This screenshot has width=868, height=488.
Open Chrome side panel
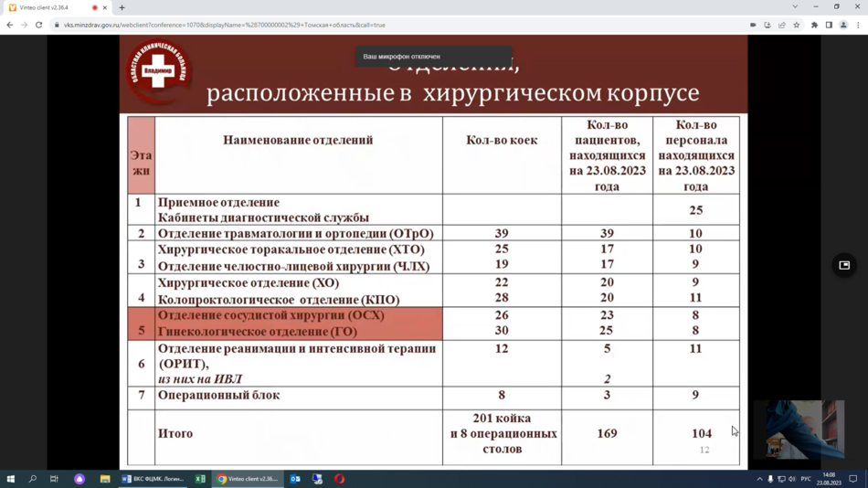click(829, 25)
